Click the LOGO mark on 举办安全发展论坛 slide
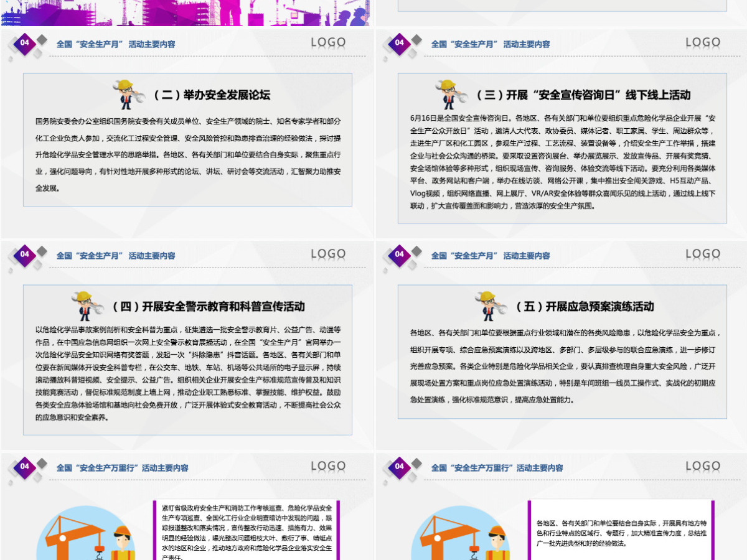This screenshot has height=560, width=747. 328,43
